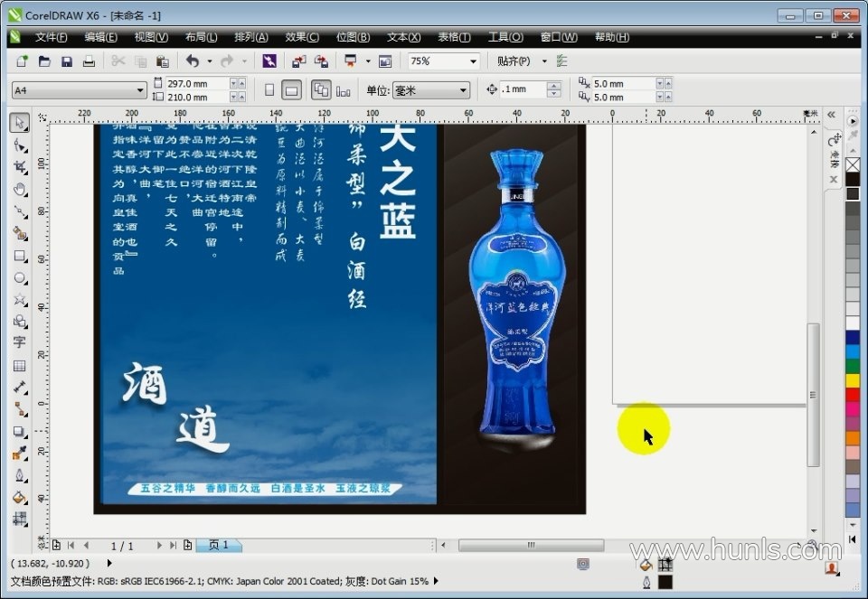Pick the Ellipse tool
The width and height of the screenshot is (868, 599).
coord(20,278)
